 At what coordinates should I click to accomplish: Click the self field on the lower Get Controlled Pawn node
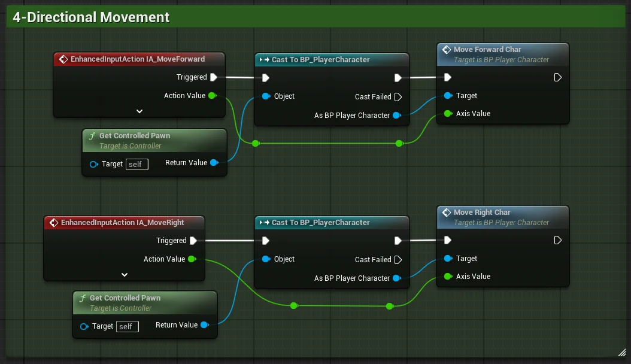point(127,327)
